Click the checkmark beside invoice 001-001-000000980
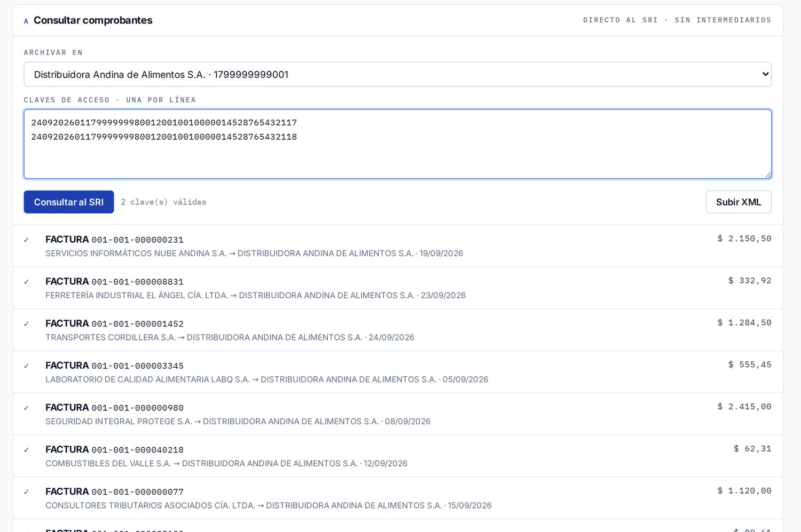801x532 pixels. [26, 408]
